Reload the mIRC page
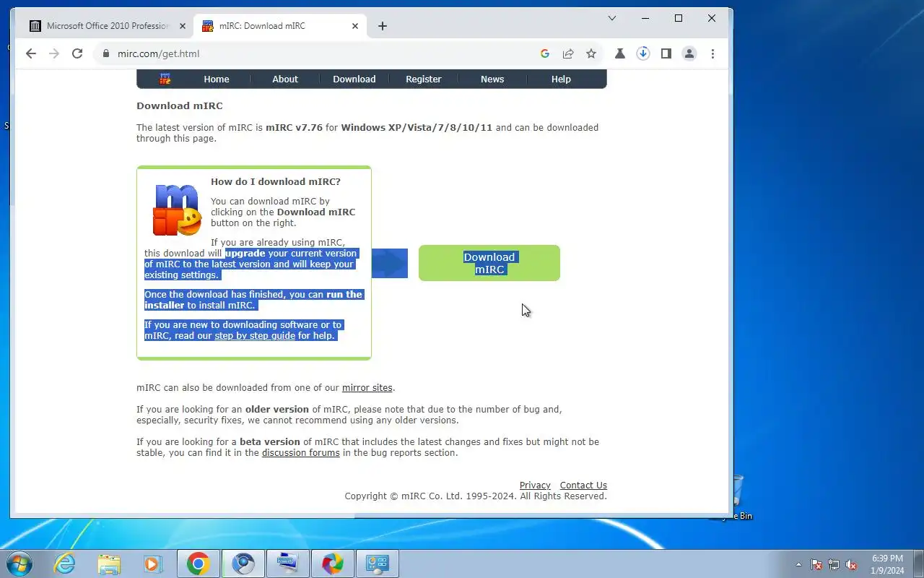The height and width of the screenshot is (578, 924). (x=77, y=53)
